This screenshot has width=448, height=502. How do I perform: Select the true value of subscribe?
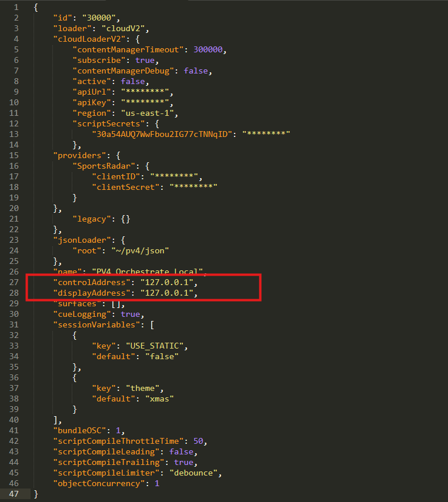pyautogui.click(x=145, y=60)
